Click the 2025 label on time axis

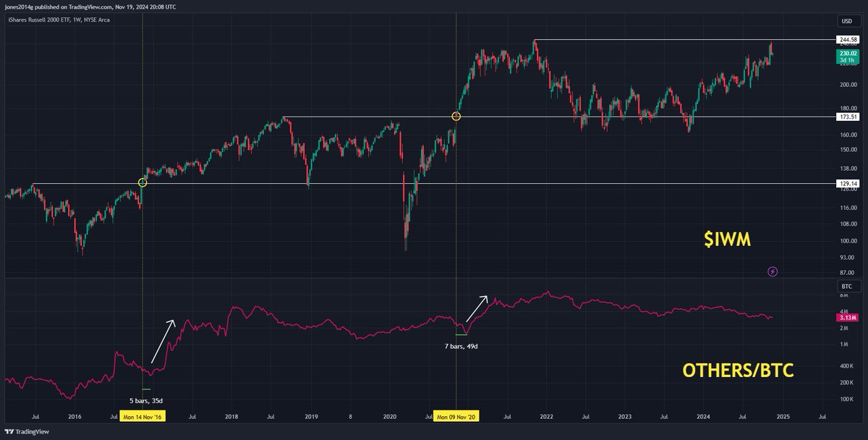[783, 418]
